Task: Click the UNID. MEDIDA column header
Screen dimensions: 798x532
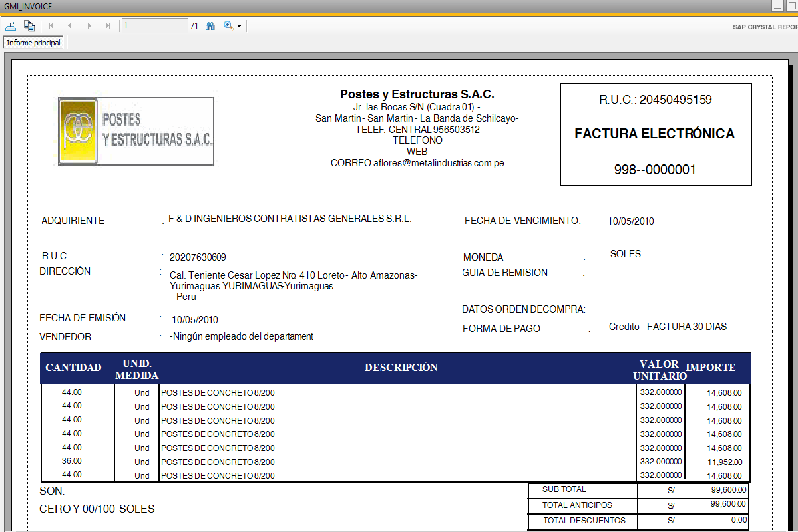Action: coord(137,370)
